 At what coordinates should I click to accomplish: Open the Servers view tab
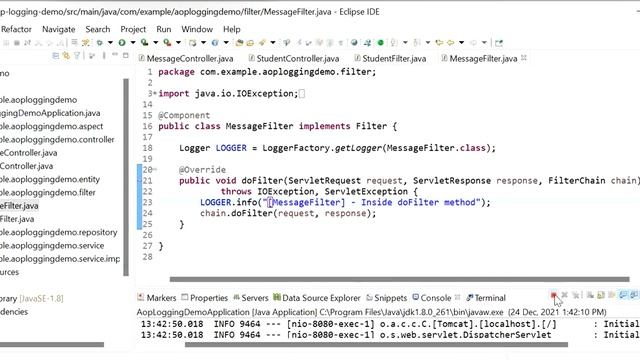point(251,298)
